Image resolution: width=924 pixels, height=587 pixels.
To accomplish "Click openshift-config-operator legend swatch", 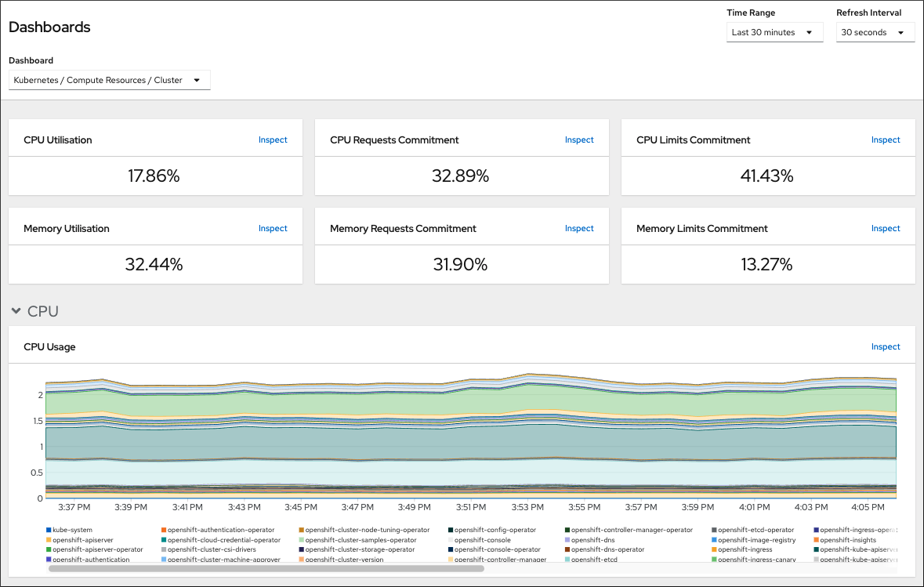I will pos(451,531).
